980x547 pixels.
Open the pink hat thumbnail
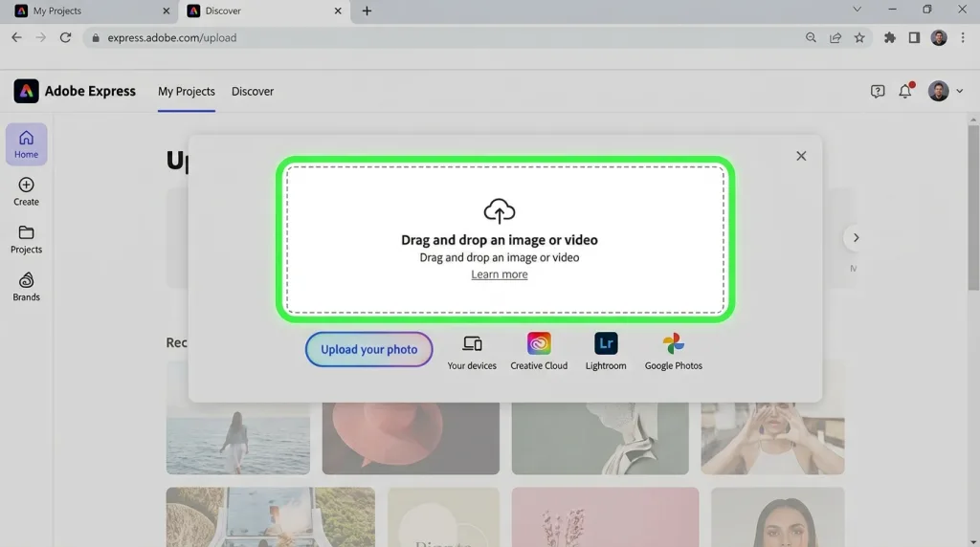411,438
